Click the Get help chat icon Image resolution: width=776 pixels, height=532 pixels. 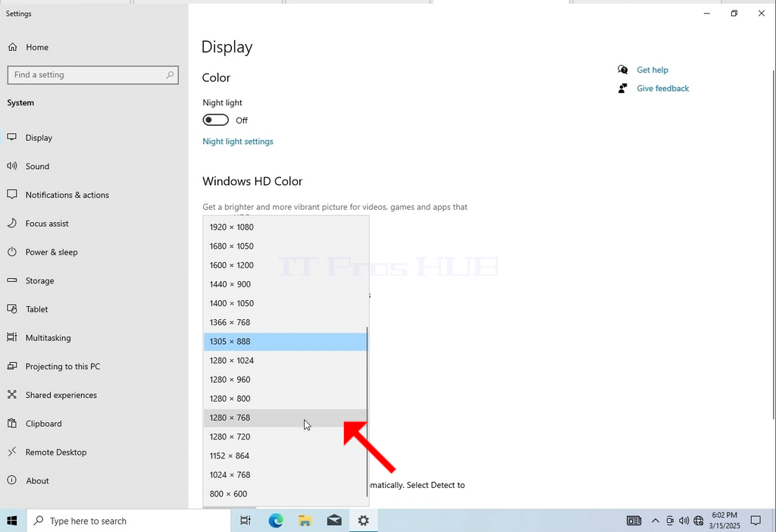(x=623, y=70)
